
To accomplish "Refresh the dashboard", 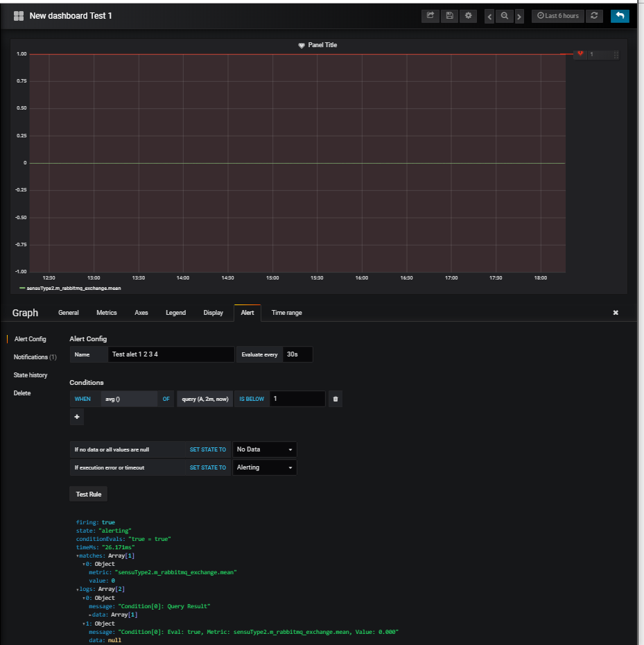I will pos(594,15).
